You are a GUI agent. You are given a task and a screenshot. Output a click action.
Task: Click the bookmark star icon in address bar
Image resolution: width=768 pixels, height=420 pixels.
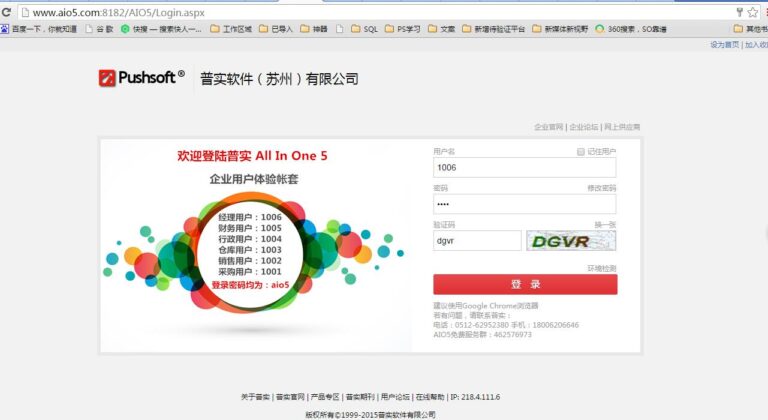752,13
